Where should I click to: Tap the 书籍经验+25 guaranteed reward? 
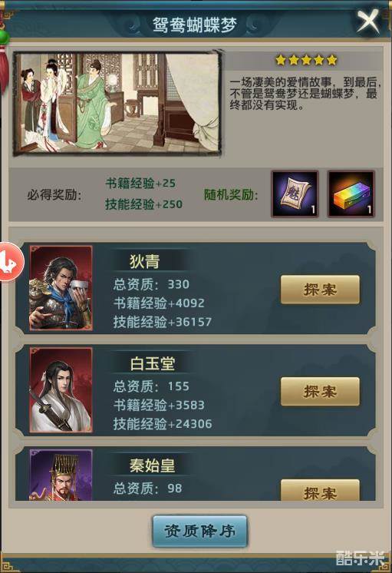(x=140, y=183)
